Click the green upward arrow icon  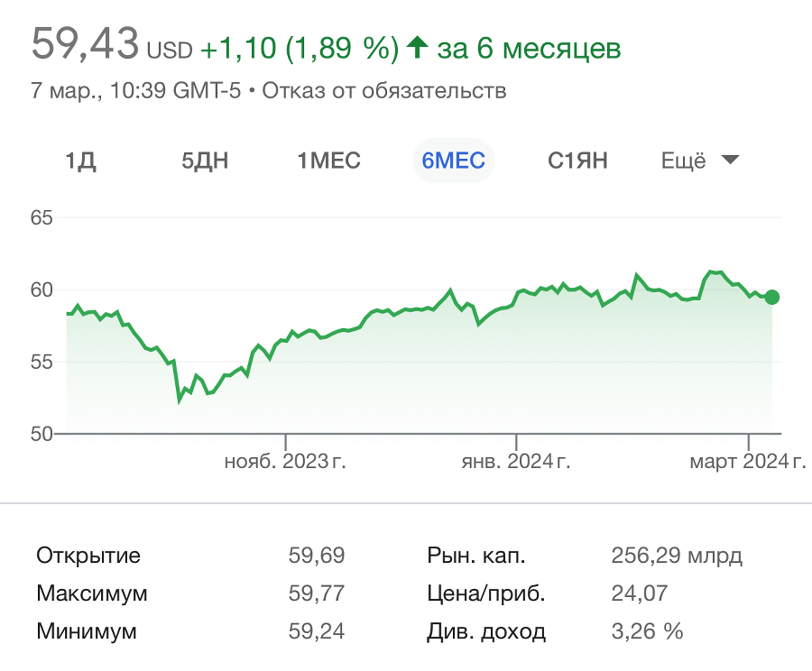coord(415,45)
